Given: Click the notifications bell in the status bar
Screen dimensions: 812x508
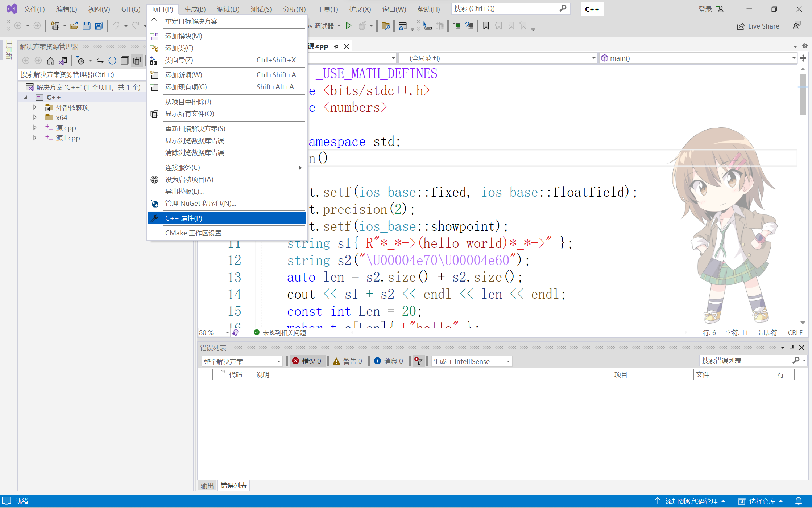Looking at the screenshot, I should coord(799,501).
